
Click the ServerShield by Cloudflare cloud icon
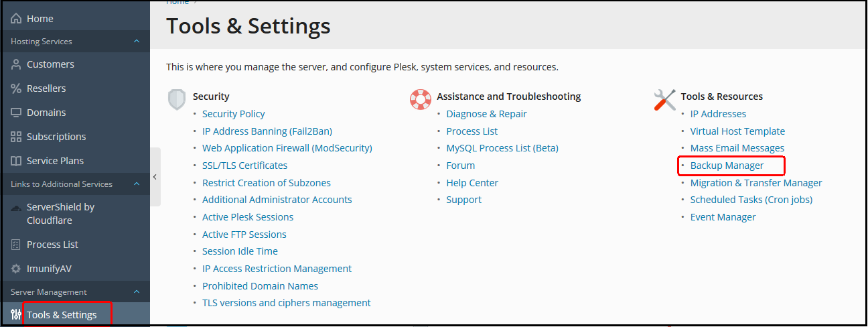[16, 208]
